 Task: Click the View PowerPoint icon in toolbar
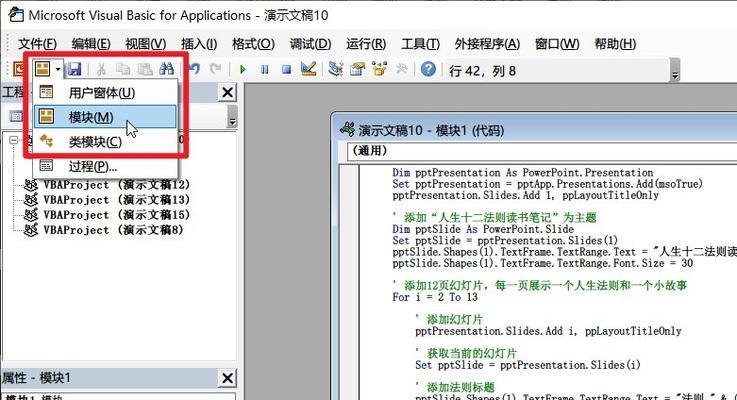click(x=17, y=70)
